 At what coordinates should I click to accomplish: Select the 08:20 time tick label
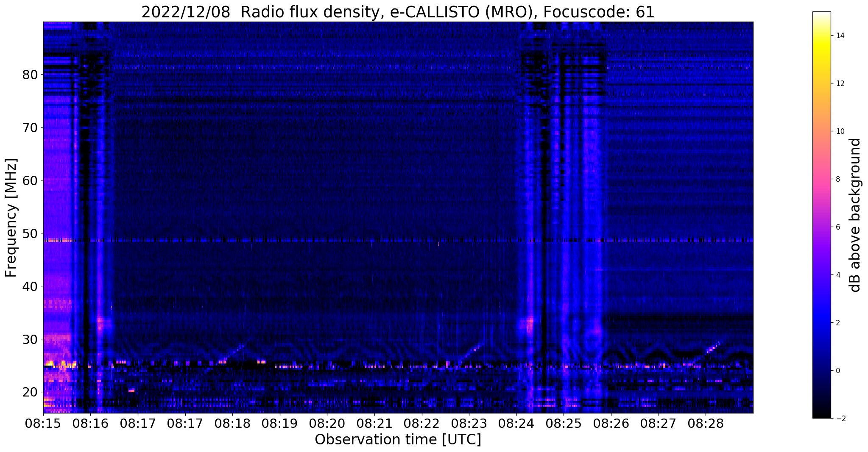pos(327,424)
